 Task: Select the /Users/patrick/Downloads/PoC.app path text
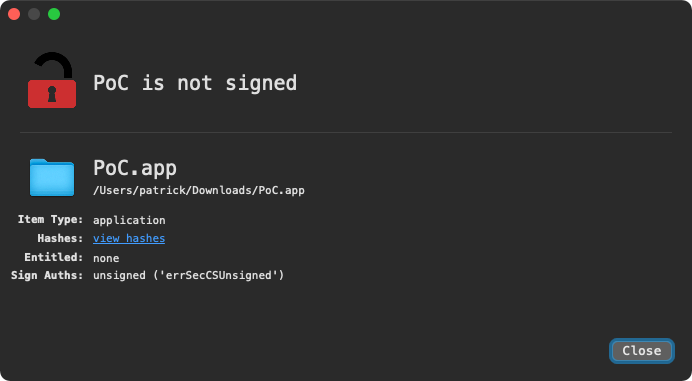tap(199, 191)
